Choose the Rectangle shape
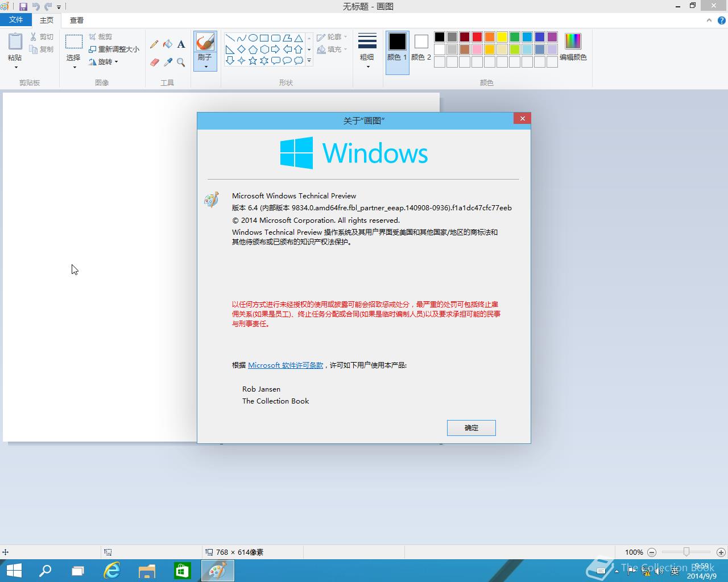 [264, 38]
